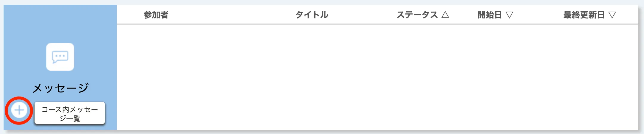Image resolution: width=644 pixels, height=134 pixels.
Task: Click the メッセージ heading text
Action: coord(60,88)
